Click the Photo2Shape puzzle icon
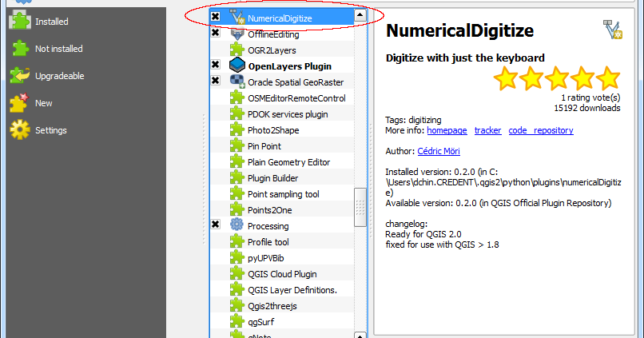This screenshot has height=338, width=644. pyautogui.click(x=237, y=129)
